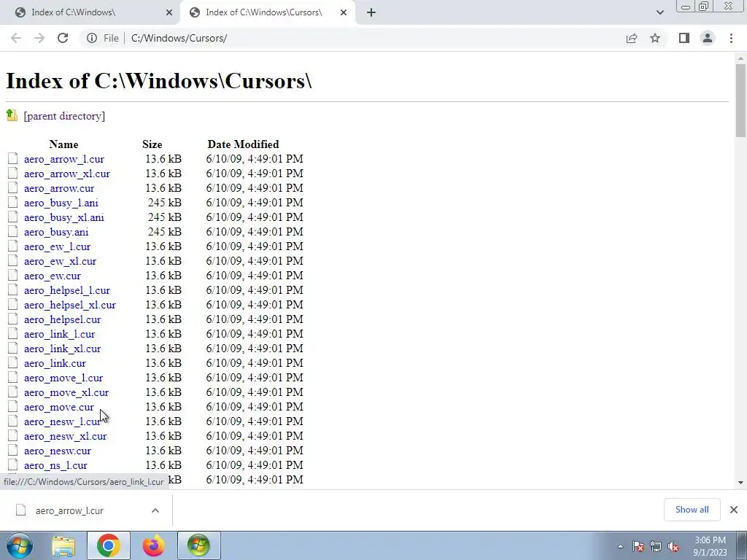Click the Name column header
Viewport: 747px width, 560px height.
coord(64,144)
